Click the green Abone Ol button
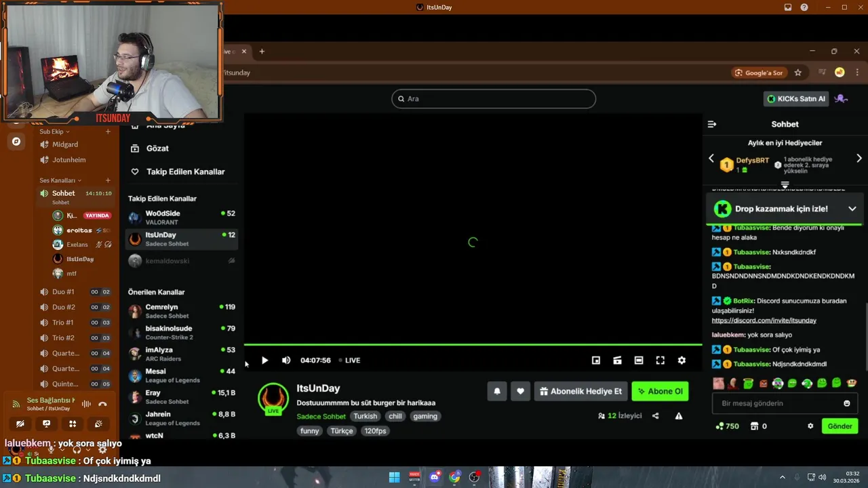Viewport: 868px width, 488px height. (660, 391)
